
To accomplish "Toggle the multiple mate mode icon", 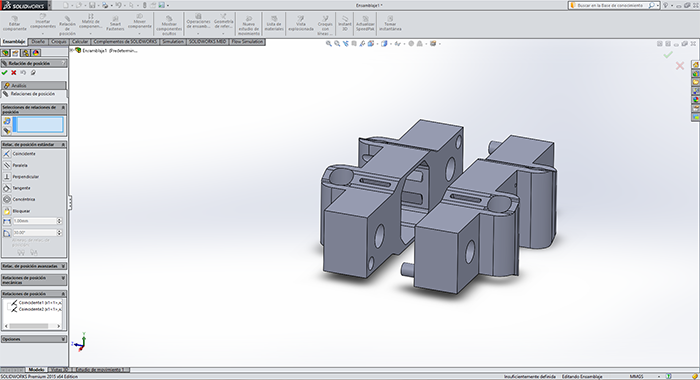I will (x=7, y=130).
